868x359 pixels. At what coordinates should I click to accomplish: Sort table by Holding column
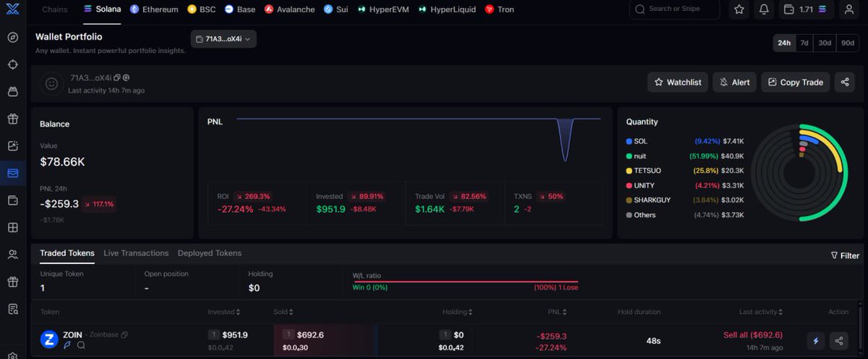(458, 312)
